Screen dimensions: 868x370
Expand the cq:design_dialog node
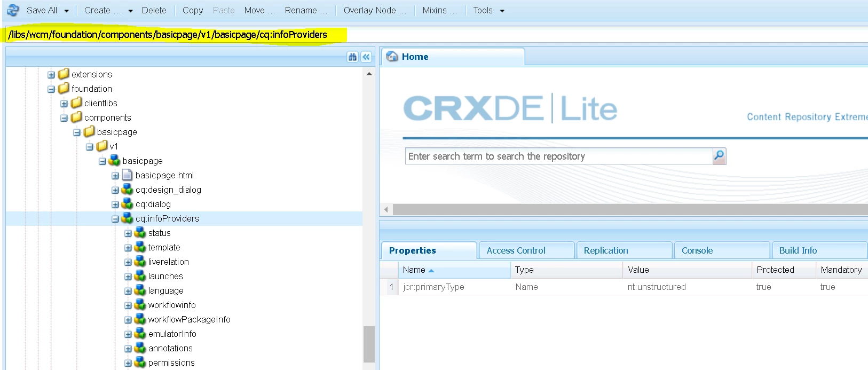115,190
